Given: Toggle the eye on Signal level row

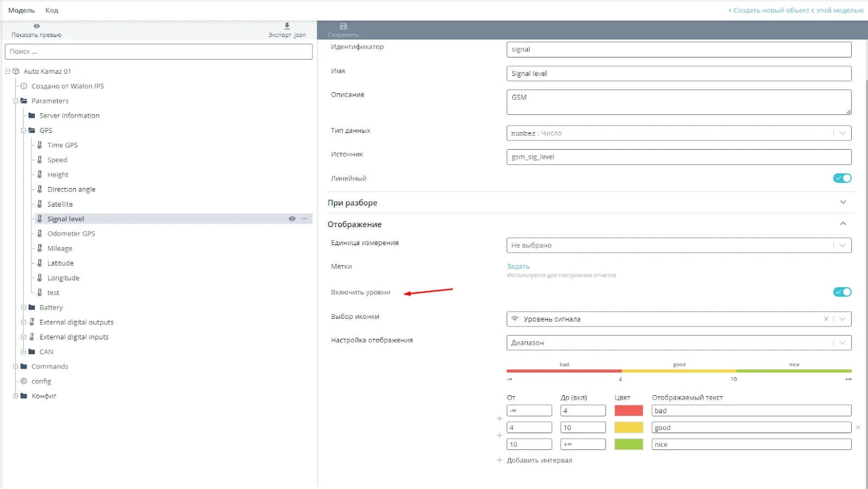Looking at the screenshot, I should pyautogui.click(x=292, y=219).
